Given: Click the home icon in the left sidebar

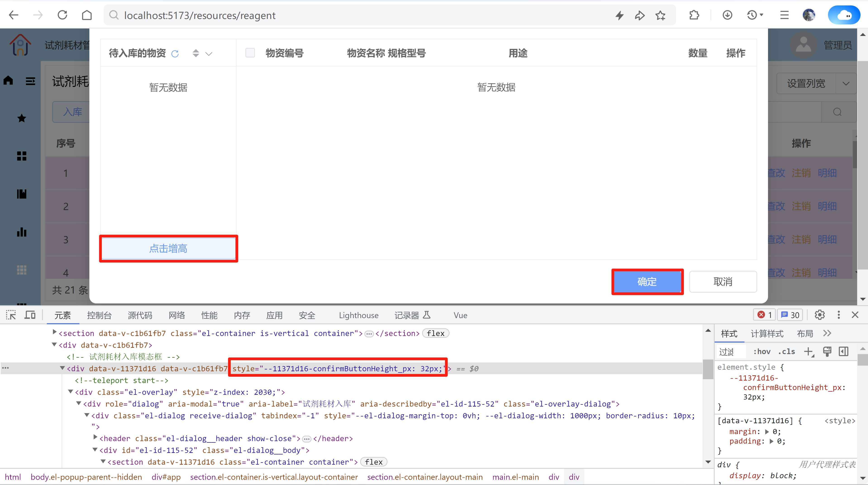Looking at the screenshot, I should 8,80.
